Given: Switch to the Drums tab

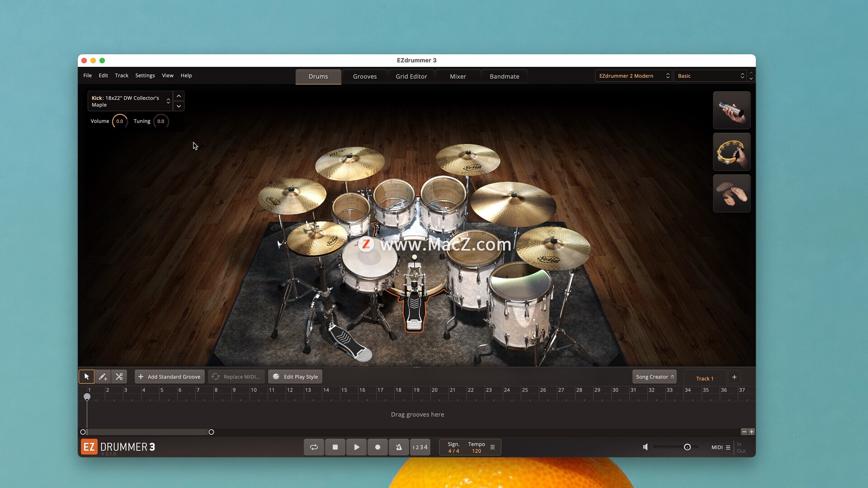Looking at the screenshot, I should click(x=318, y=76).
